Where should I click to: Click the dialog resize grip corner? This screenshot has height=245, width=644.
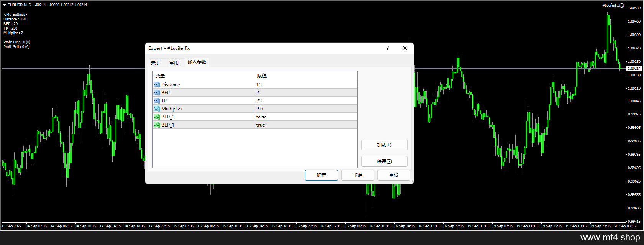pyautogui.click(x=411, y=182)
